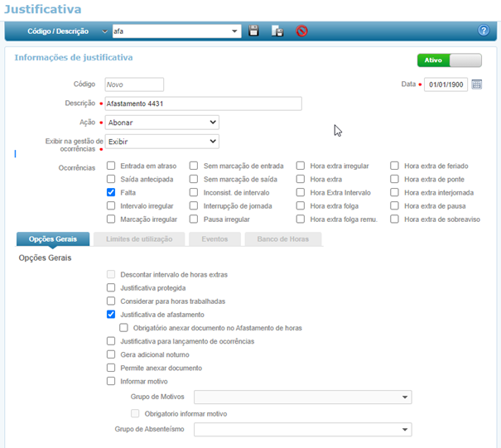Expand the Grupo de Absenteísmo dropdown
Viewport: 501px width, 448px height.
coord(302,429)
